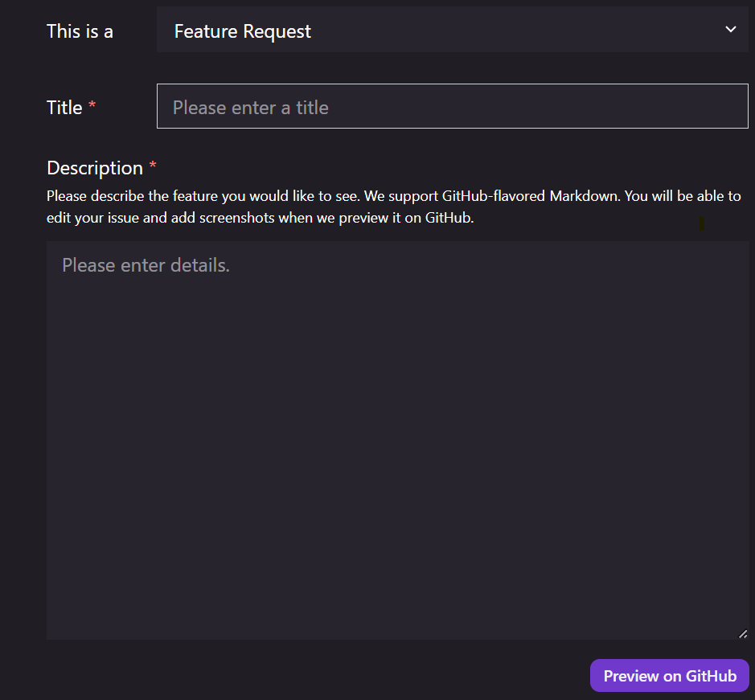Click into the Description details text area
This screenshot has width=755, height=700.
pos(398,440)
